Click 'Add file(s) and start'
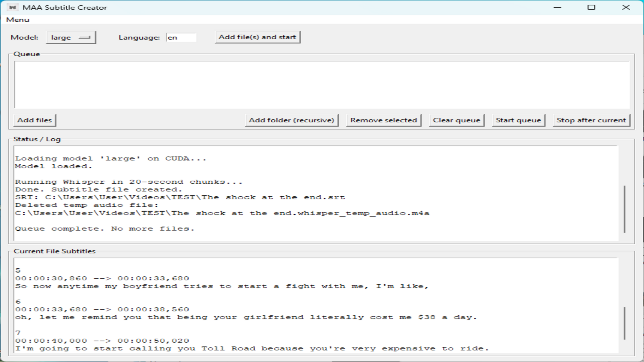Image resolution: width=644 pixels, height=362 pixels. [257, 37]
